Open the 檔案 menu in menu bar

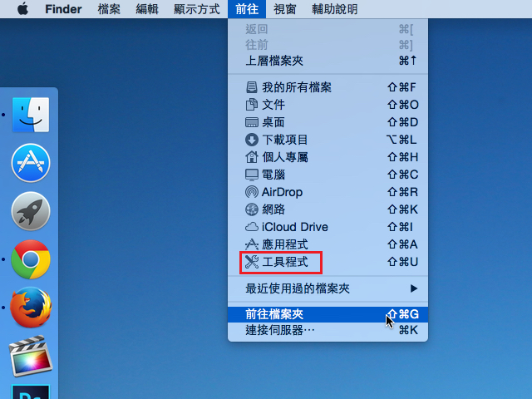(x=108, y=10)
